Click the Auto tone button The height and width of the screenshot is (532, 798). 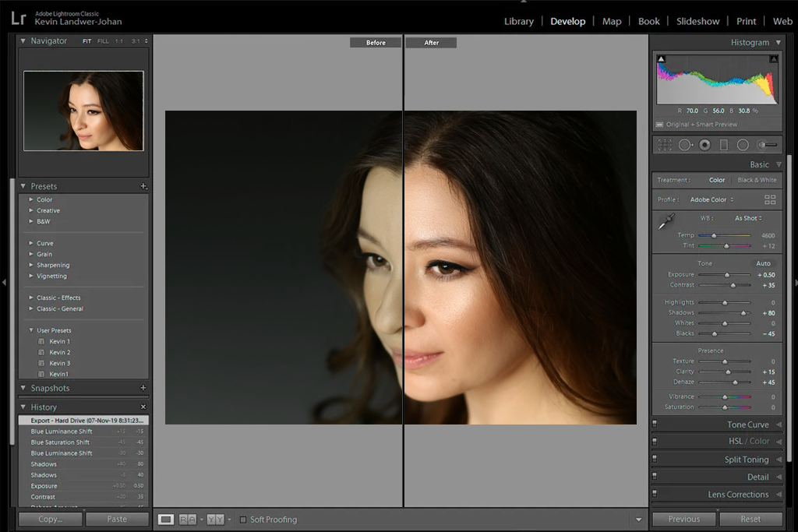coord(763,263)
